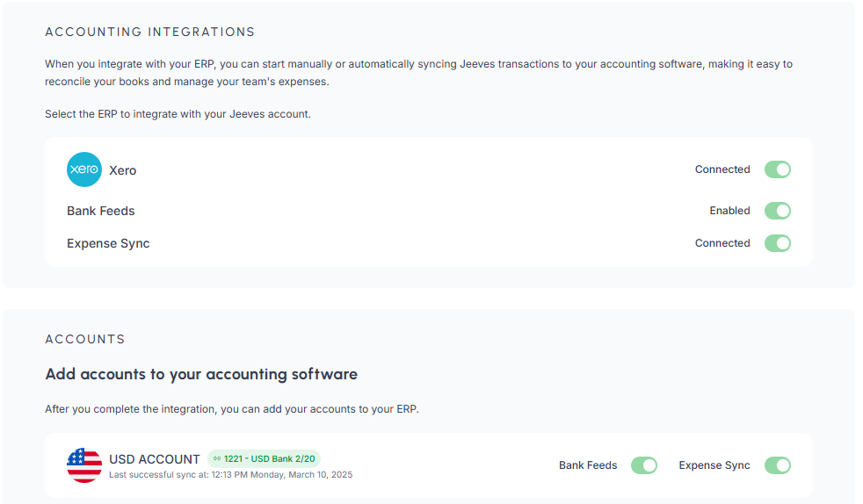Disable Bank Feeds in the Xero card
Viewport: 863px width, 504px height.
[777, 211]
